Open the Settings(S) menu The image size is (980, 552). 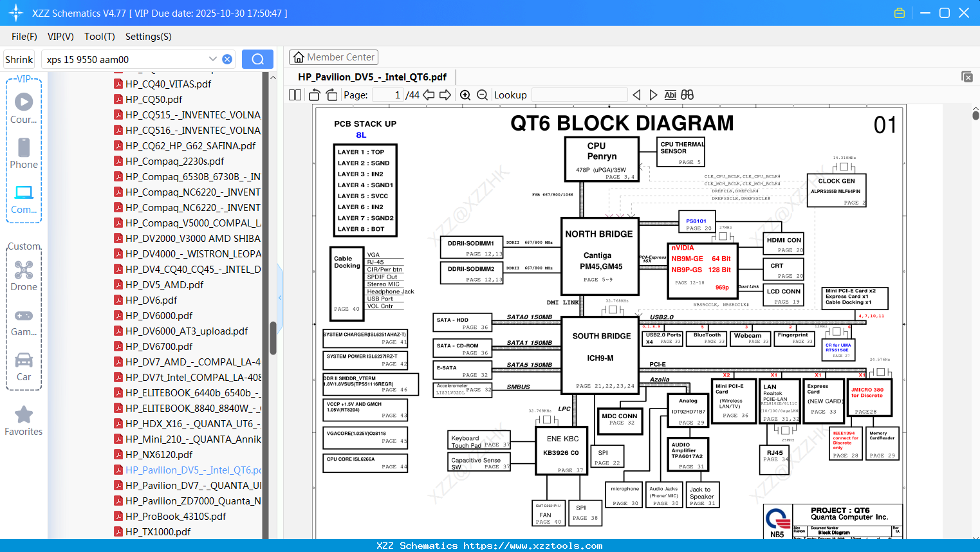click(x=149, y=37)
